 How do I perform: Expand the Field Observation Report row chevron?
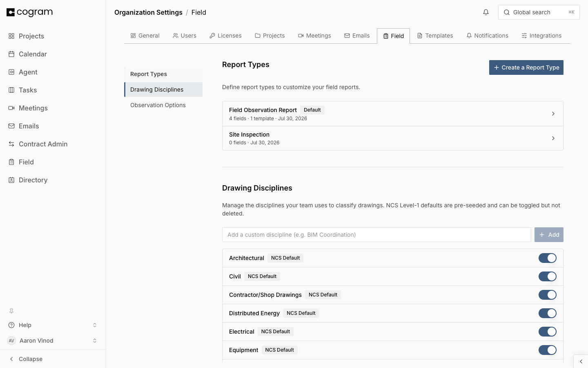click(553, 114)
